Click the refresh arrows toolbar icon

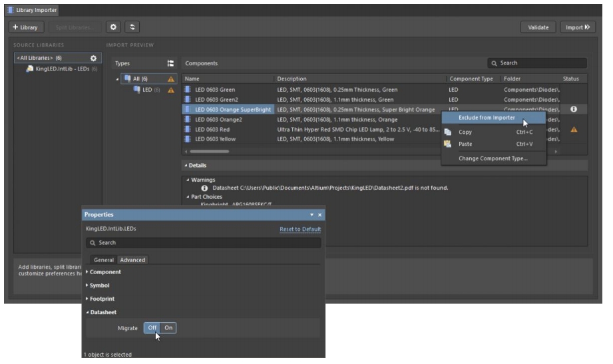(132, 27)
